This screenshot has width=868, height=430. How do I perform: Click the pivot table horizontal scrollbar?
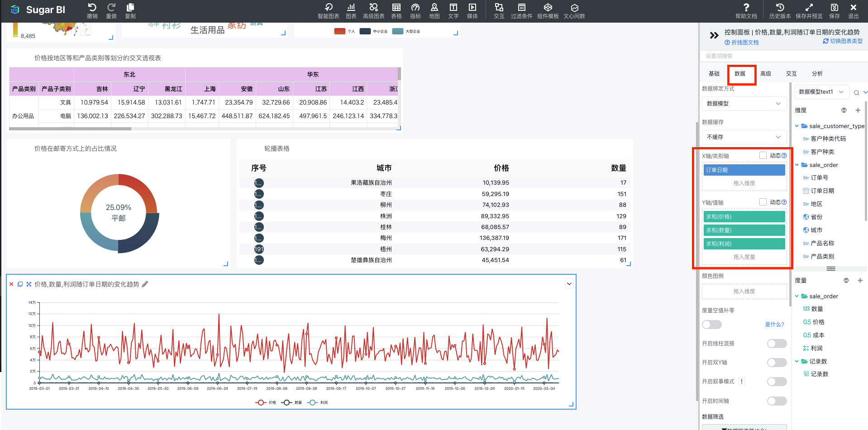pyautogui.click(x=70, y=129)
